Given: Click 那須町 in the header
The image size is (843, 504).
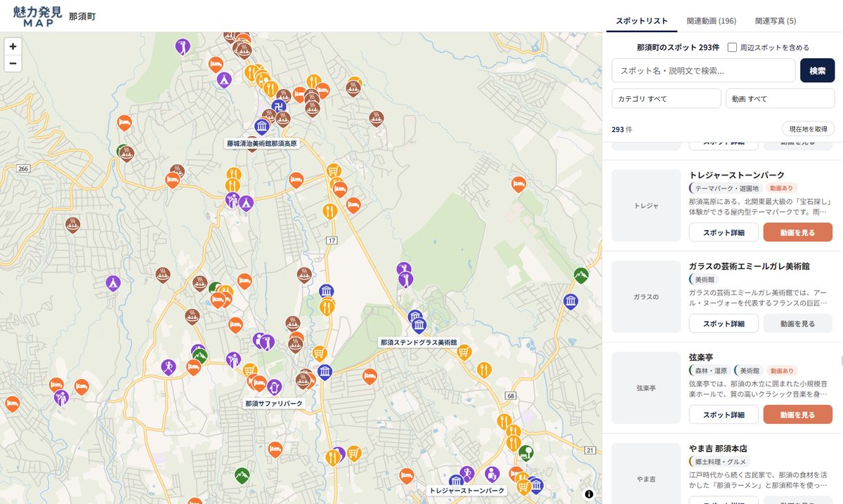Looking at the screenshot, I should 82,16.
